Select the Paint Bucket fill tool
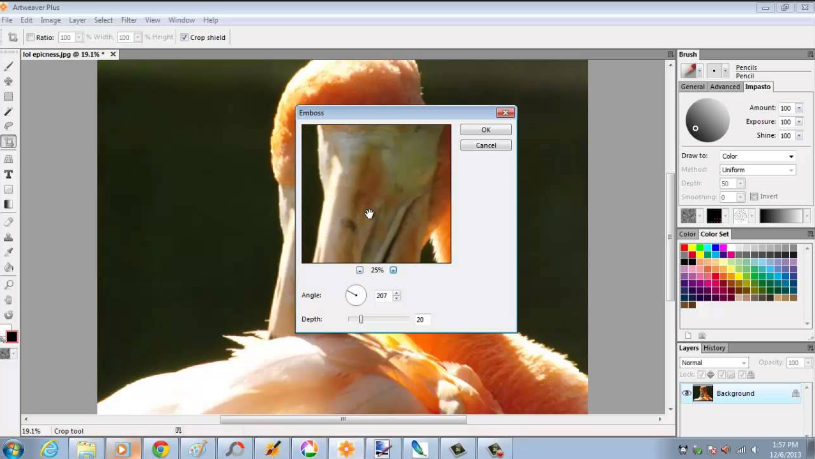The image size is (815, 459). [x=9, y=268]
